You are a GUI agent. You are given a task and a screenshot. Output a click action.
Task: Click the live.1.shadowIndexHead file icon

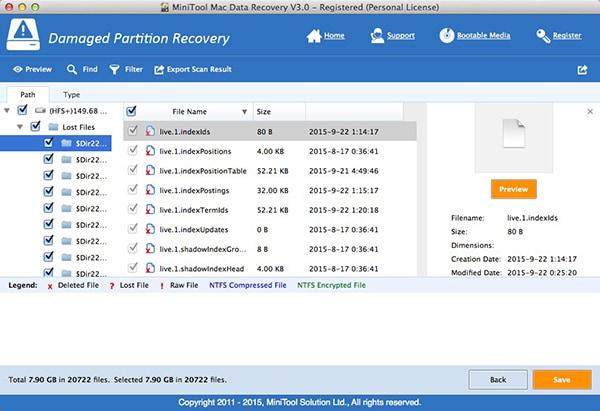tap(150, 268)
